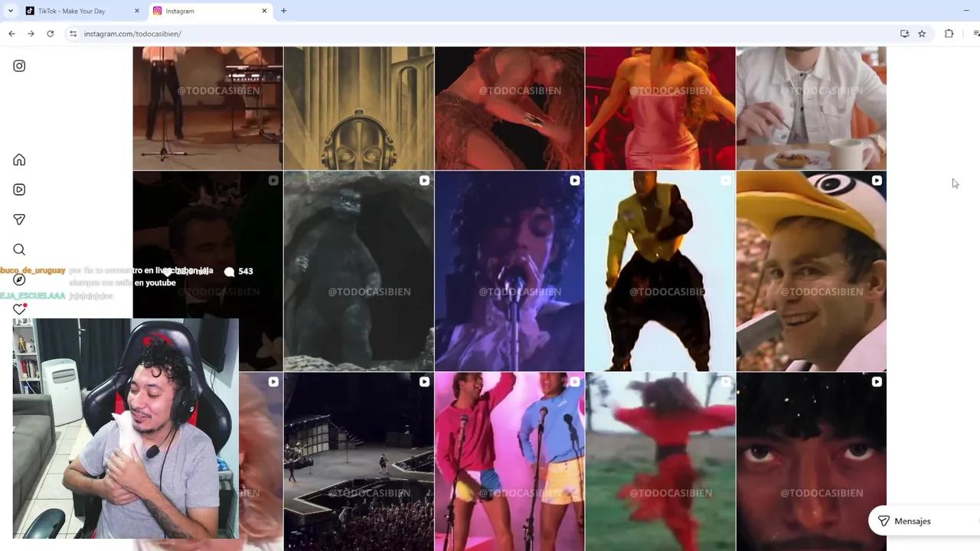Open the orange-lit dancer post
Image resolution: width=980 pixels, height=551 pixels.
point(509,108)
